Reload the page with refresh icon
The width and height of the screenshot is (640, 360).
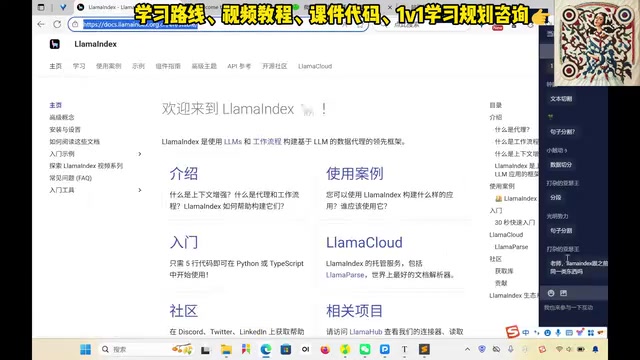click(57, 24)
